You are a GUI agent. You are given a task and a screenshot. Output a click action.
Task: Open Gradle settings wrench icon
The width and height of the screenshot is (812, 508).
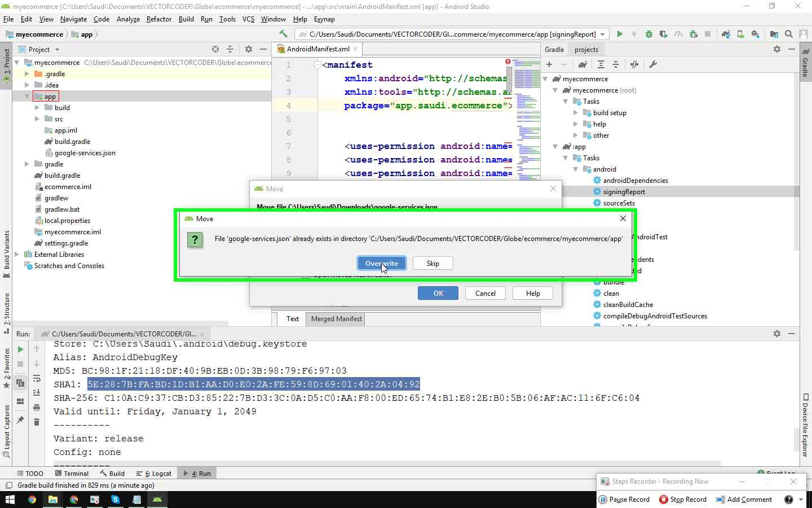point(653,64)
